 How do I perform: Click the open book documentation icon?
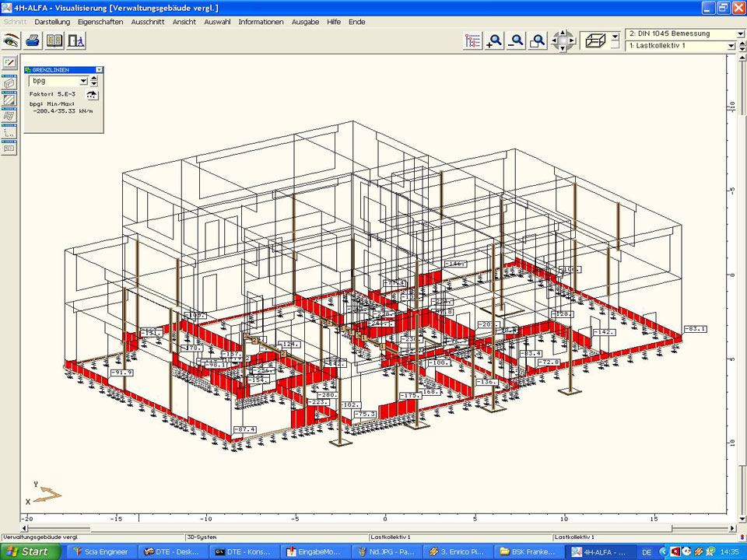click(54, 40)
